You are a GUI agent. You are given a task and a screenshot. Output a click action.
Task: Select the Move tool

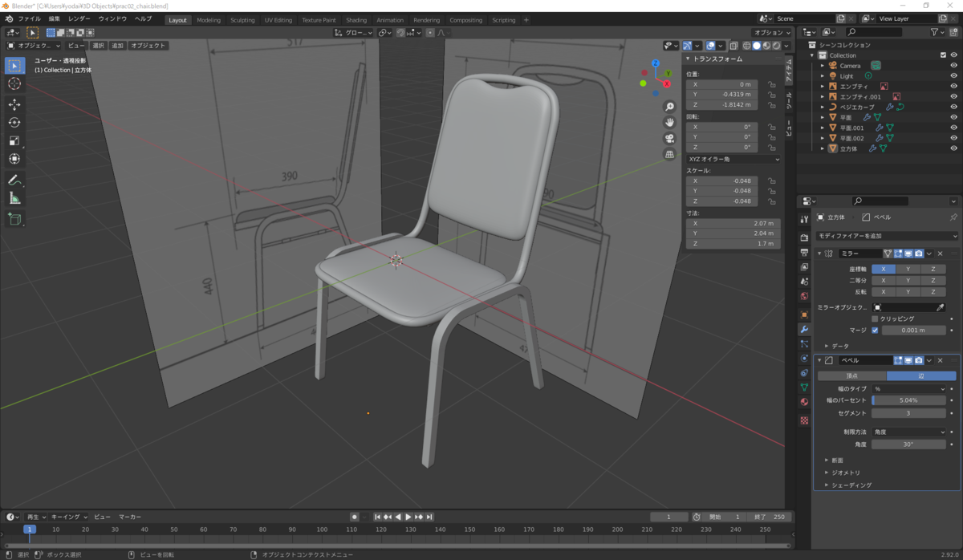pos(14,104)
